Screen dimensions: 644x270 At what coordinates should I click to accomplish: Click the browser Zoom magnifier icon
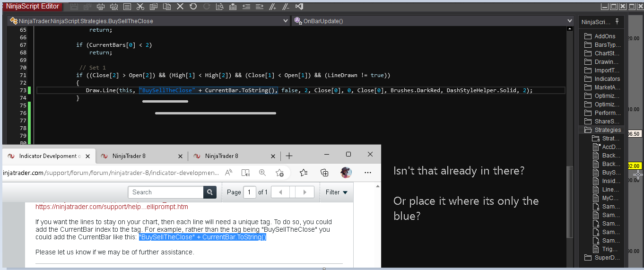(x=262, y=173)
